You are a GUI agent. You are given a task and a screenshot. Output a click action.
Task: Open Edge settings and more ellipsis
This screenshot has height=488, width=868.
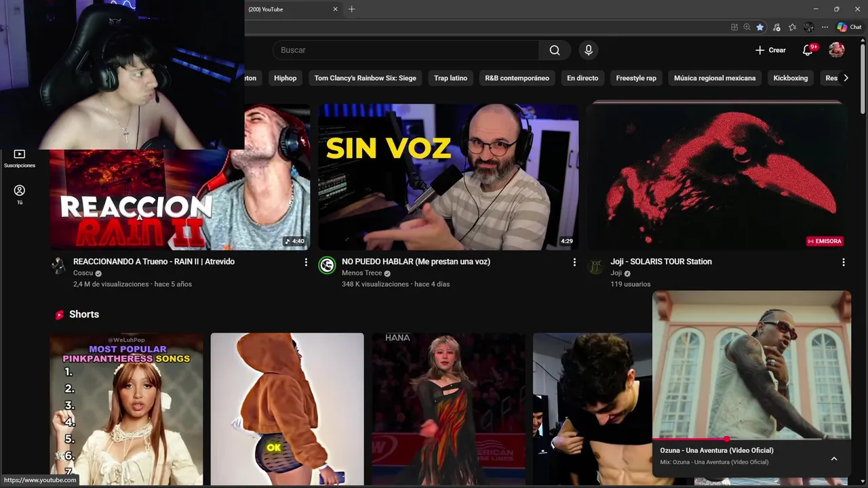(x=825, y=27)
